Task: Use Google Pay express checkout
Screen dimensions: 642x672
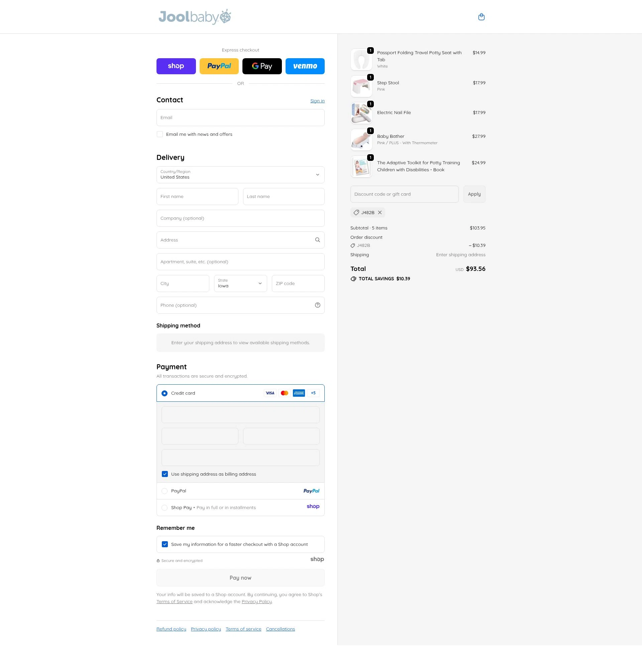Action: [x=262, y=66]
